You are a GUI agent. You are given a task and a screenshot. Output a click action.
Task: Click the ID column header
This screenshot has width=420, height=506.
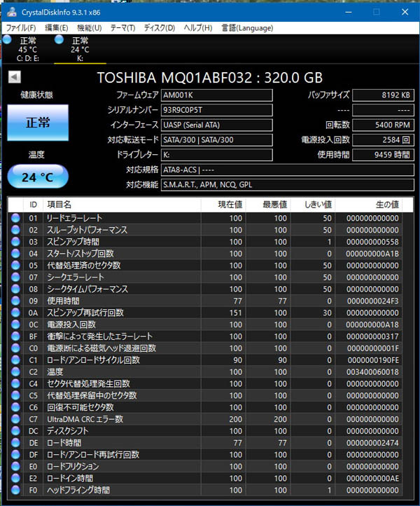[x=33, y=205]
